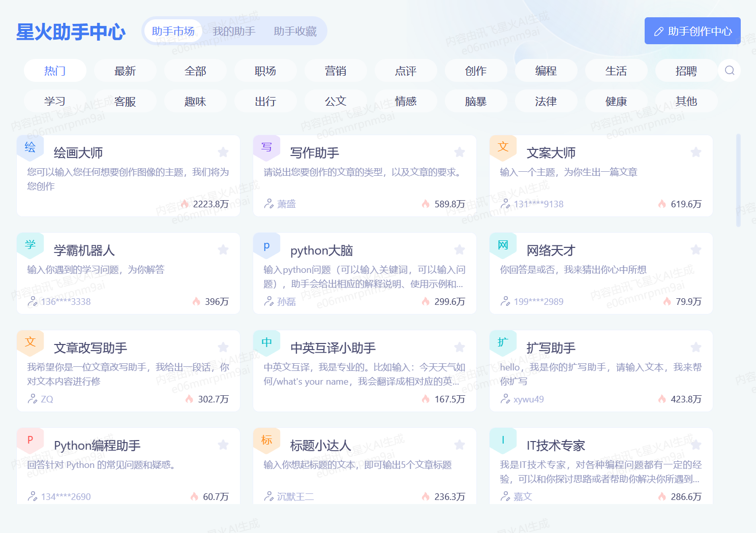756x533 pixels.
Task: Click the python大脑 'p' badge icon
Action: point(266,245)
